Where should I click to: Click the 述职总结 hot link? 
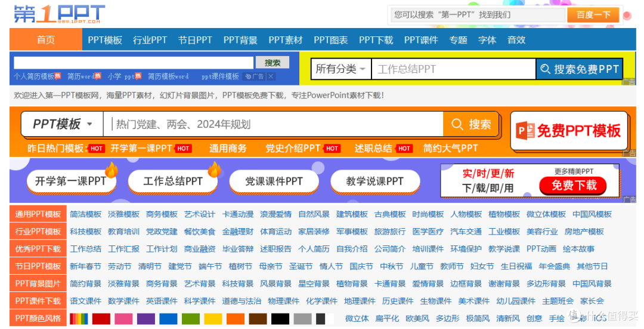coord(373,149)
